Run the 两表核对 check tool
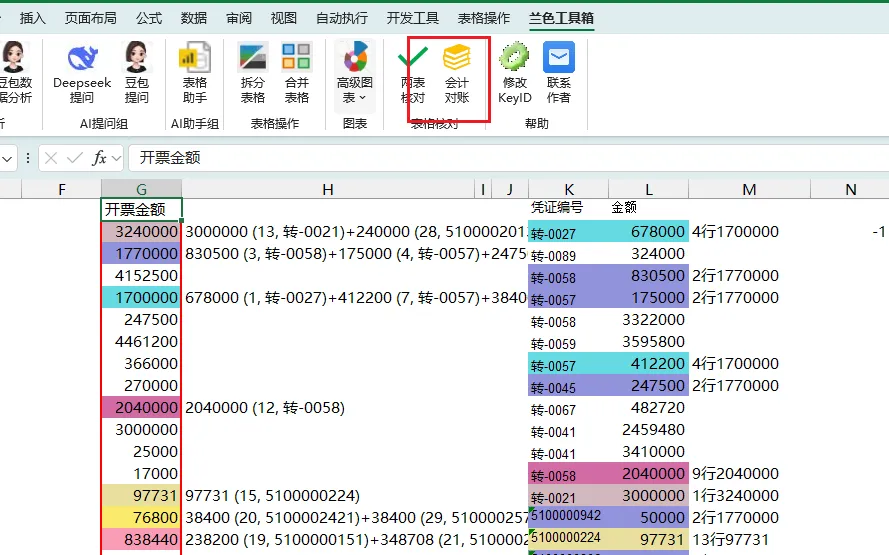This screenshot has height=555, width=889. pyautogui.click(x=413, y=73)
